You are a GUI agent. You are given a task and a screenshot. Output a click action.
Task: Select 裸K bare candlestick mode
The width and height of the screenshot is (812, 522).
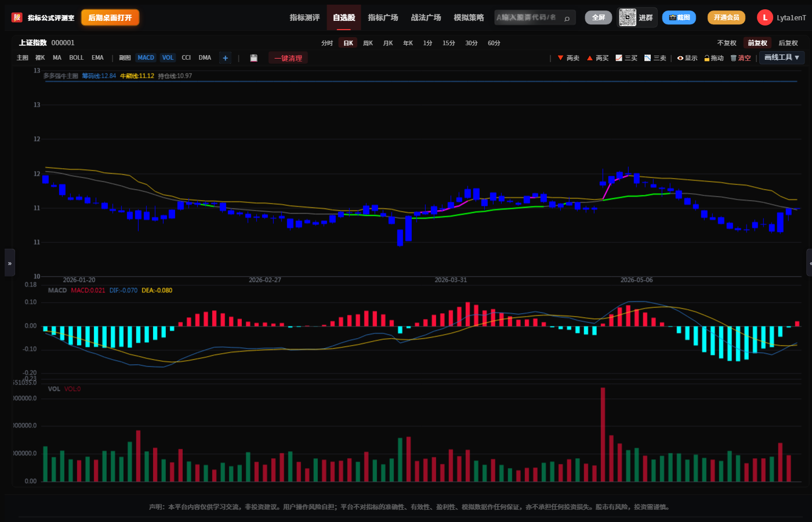(40, 58)
